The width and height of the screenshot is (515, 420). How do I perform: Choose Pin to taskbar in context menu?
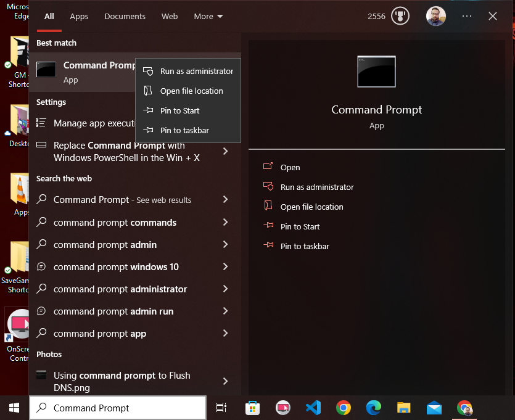(x=188, y=130)
